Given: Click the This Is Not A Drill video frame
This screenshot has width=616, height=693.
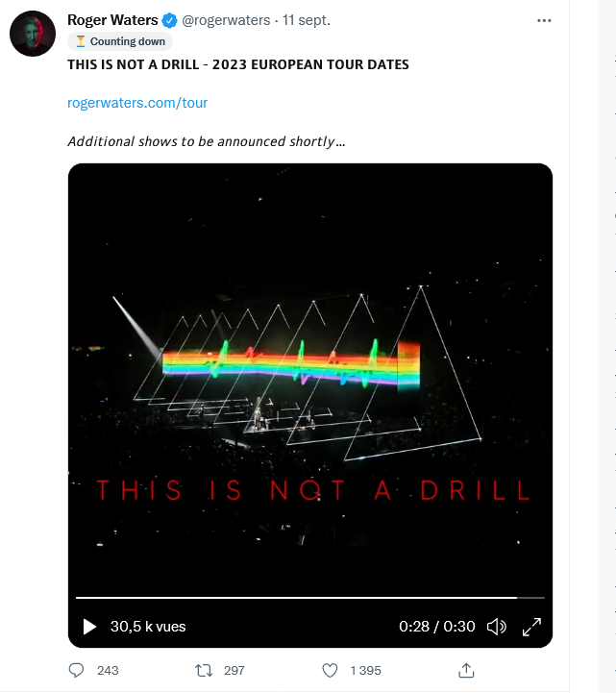Looking at the screenshot, I should [x=309, y=384].
